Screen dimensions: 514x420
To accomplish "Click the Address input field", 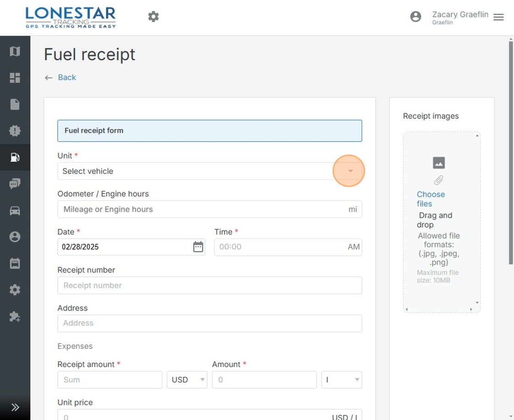I will tap(209, 323).
